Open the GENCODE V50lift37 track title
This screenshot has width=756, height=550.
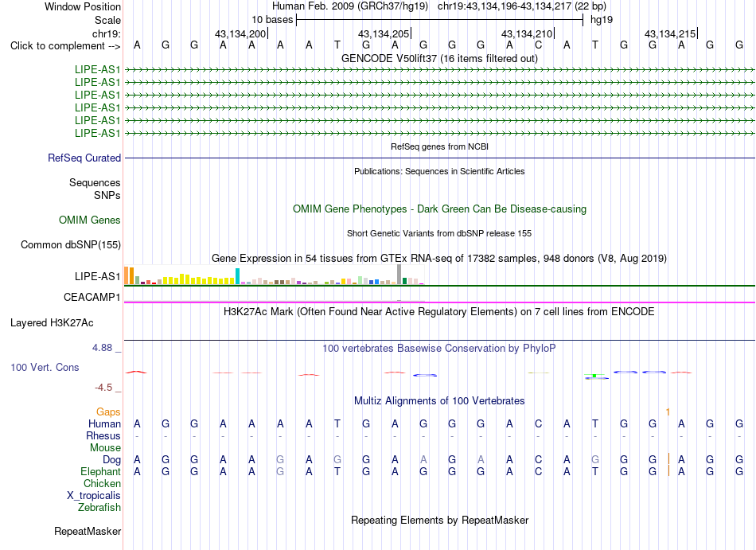click(439, 58)
